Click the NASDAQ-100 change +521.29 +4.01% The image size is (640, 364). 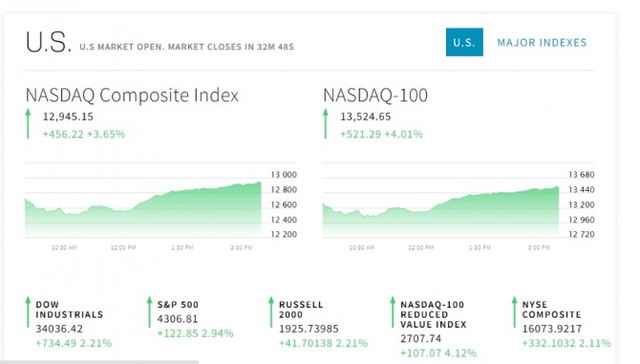point(382,134)
